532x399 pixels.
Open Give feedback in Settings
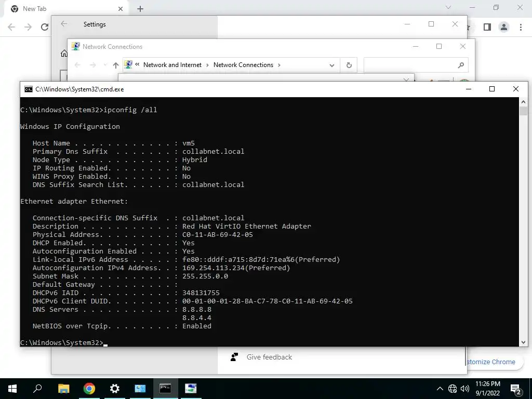[269, 357]
